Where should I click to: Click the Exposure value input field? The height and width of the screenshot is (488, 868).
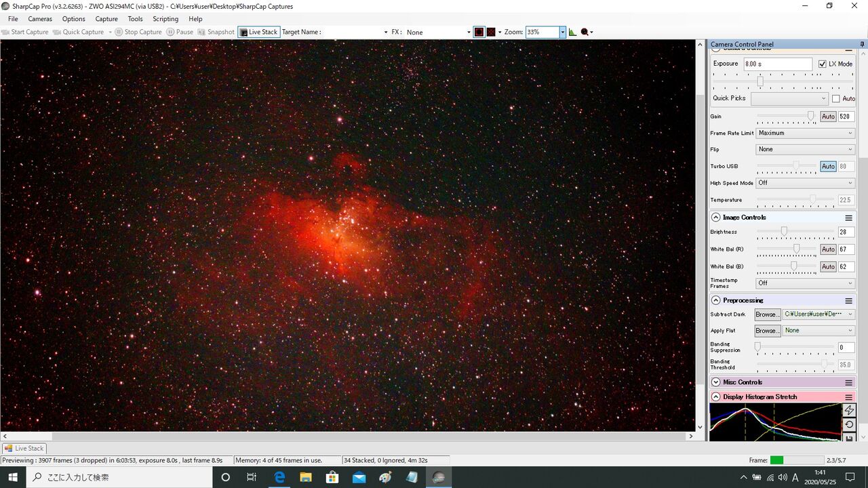778,64
